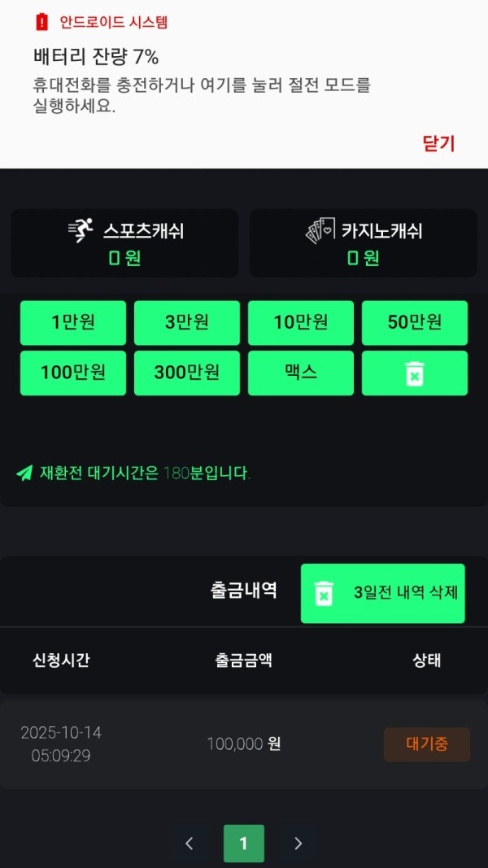Go to the next page with right chevron

coord(298,844)
